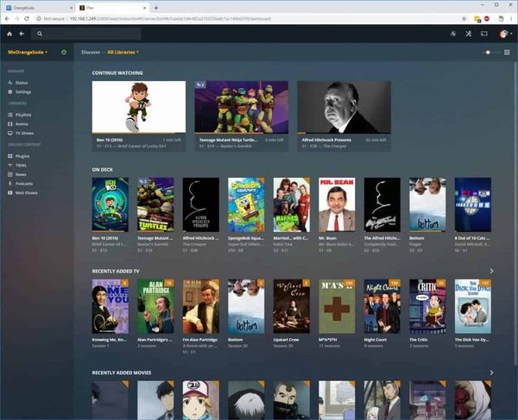
Task: Click the News newspaper icon
Action: [x=9, y=174]
